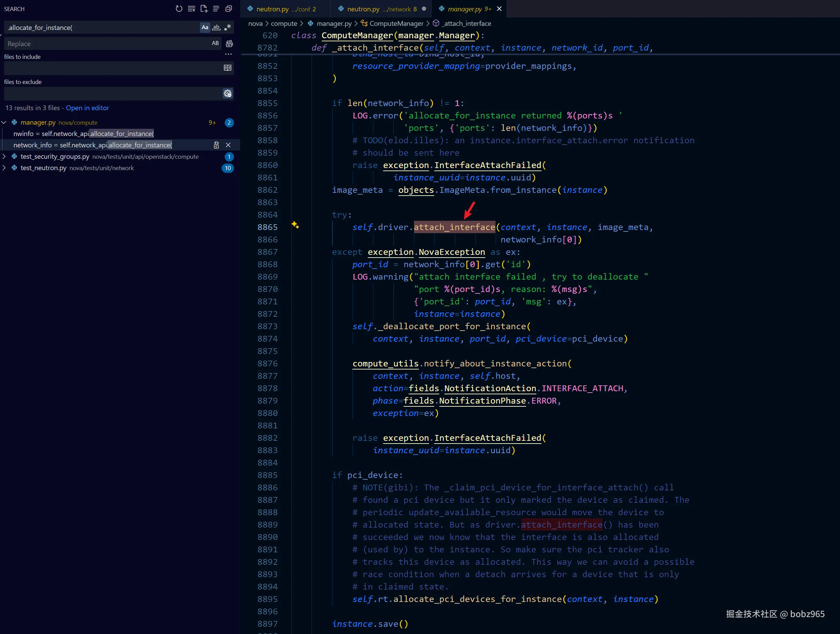Click InterfaceAttachFailed on line 8860
This screenshot has width=840, height=634.
pyautogui.click(x=488, y=165)
